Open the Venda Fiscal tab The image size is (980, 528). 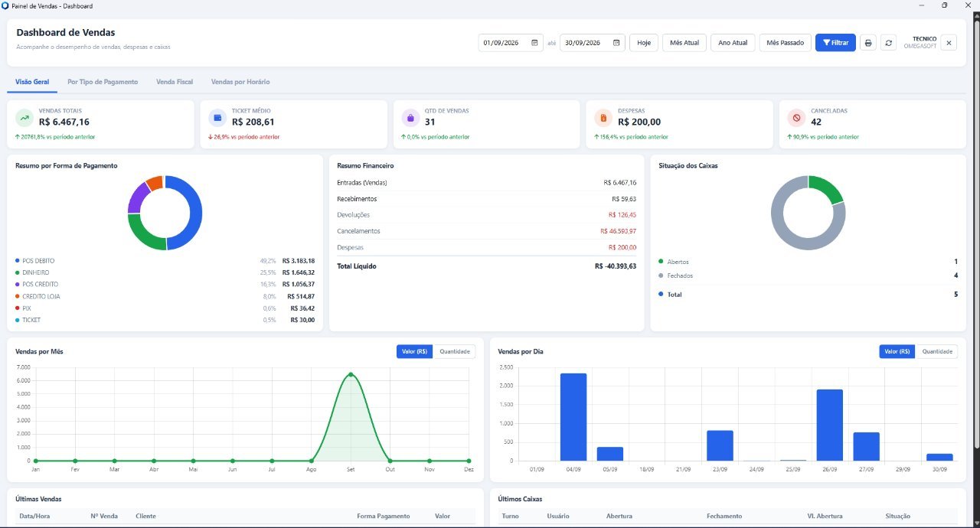[x=175, y=82]
